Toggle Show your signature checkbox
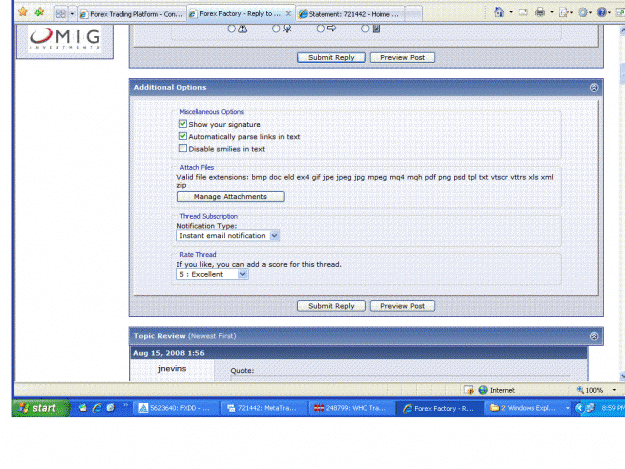This screenshot has width=625, height=469. coord(183,124)
